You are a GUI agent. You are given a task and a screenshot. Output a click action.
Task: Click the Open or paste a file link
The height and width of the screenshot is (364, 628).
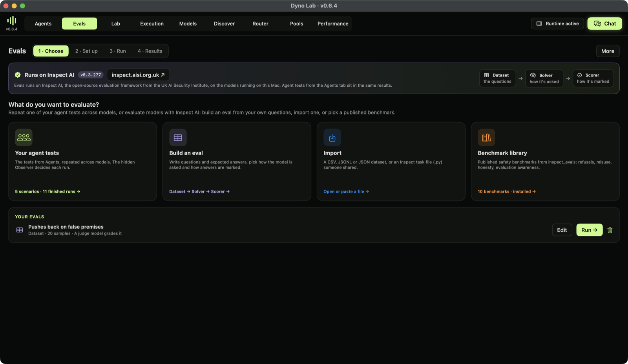pos(346,191)
